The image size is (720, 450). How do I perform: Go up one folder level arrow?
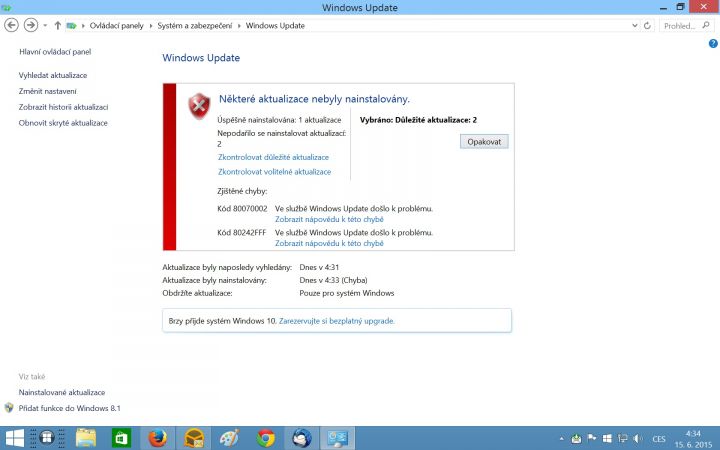[x=57, y=25]
